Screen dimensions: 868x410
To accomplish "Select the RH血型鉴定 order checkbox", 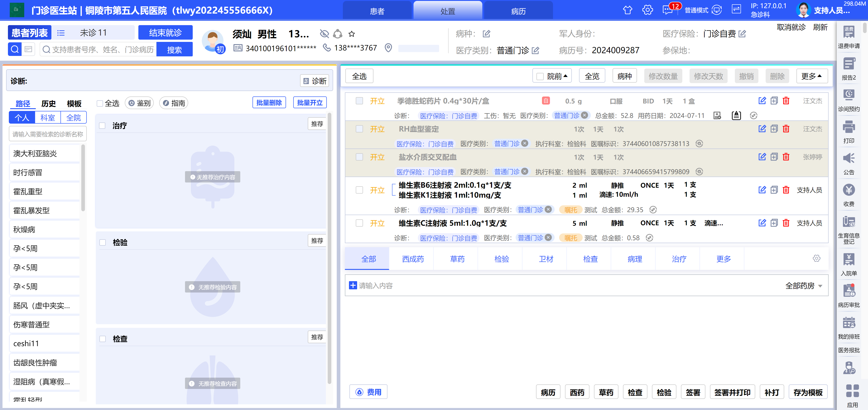I will [x=360, y=129].
